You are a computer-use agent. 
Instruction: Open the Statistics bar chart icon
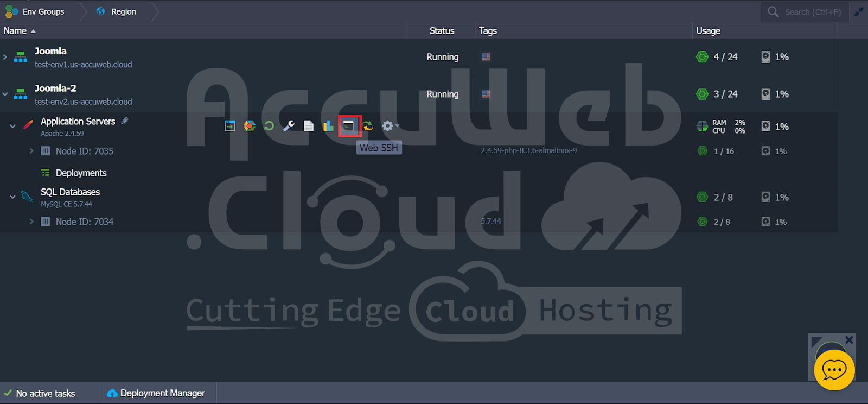(328, 127)
